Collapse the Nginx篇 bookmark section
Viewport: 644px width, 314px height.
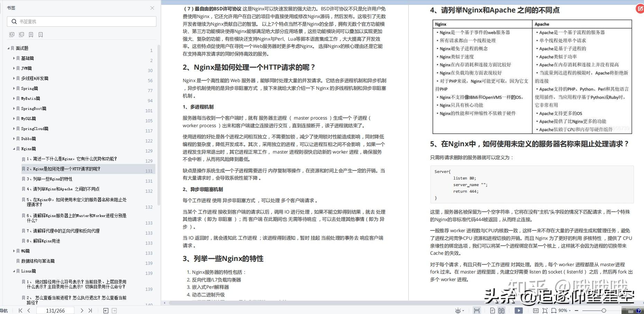pyautogui.click(x=14, y=148)
